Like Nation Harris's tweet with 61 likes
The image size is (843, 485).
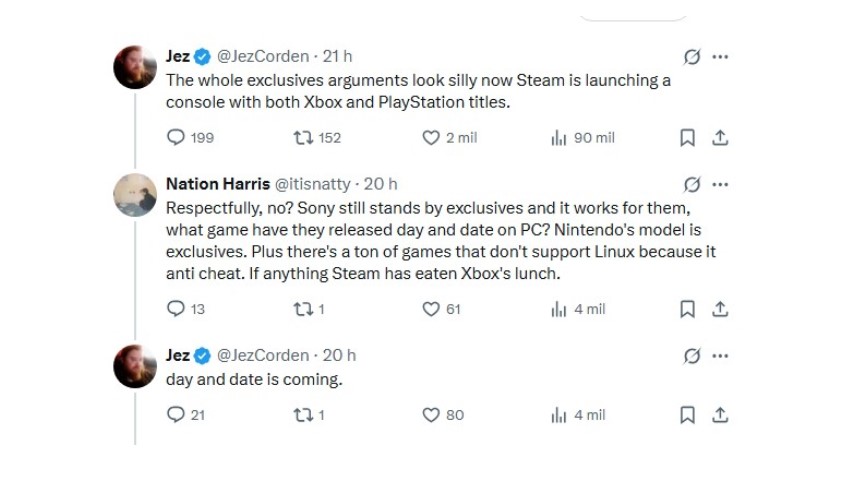pyautogui.click(x=432, y=309)
